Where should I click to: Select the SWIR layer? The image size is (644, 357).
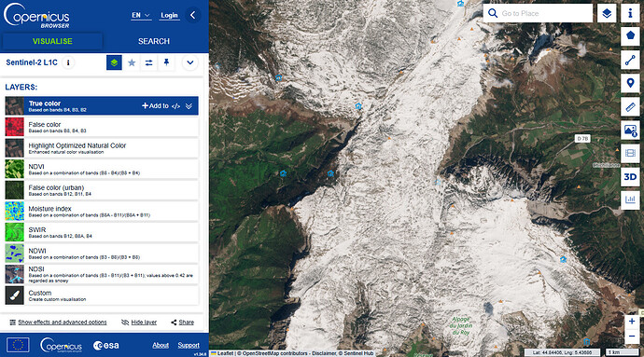click(x=102, y=232)
